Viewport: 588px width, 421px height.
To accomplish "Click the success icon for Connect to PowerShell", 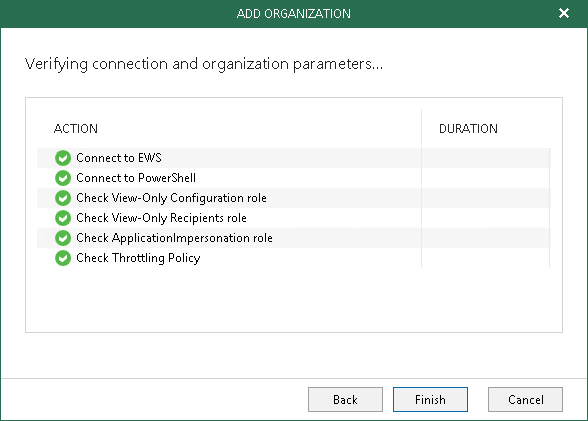I will pyautogui.click(x=63, y=178).
